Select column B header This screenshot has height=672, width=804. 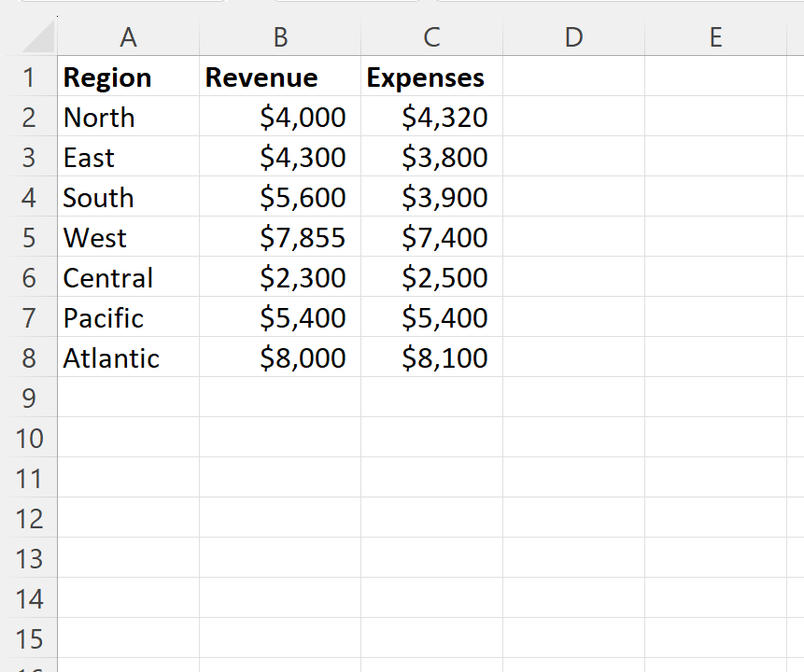pyautogui.click(x=280, y=37)
